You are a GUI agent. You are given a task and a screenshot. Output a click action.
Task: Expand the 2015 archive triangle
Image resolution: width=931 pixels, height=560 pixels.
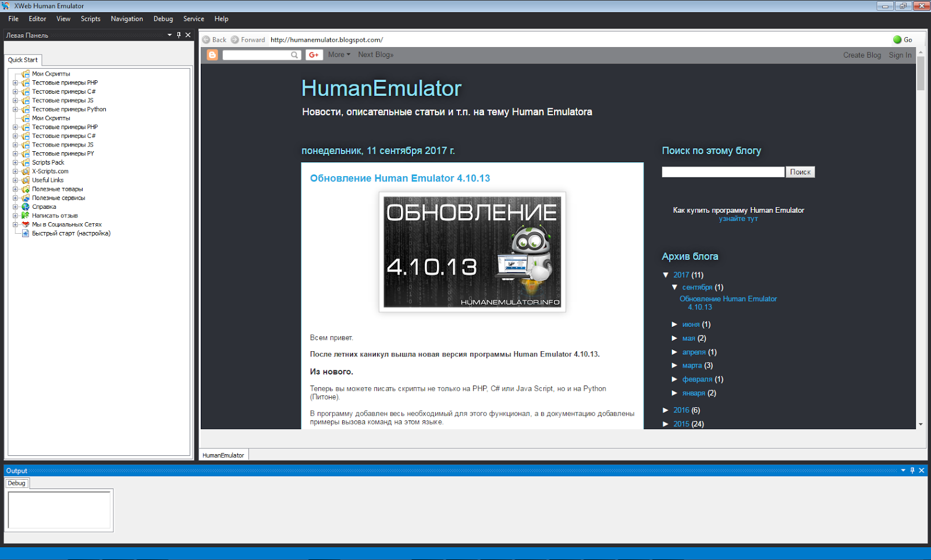(666, 424)
